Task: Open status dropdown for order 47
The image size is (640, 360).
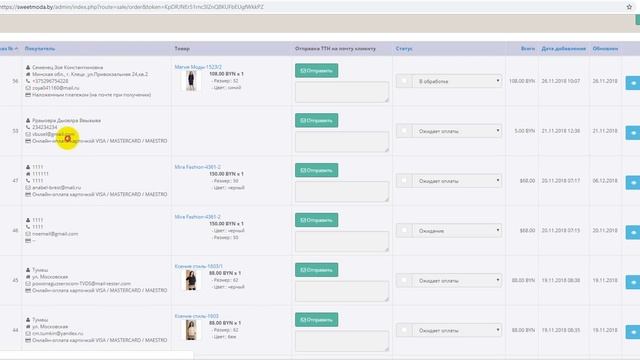Action: point(457,181)
